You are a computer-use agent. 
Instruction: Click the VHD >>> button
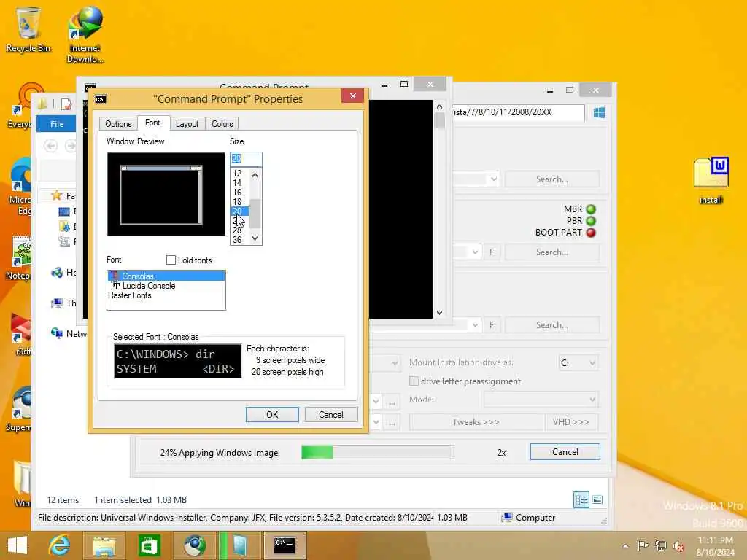(570, 422)
